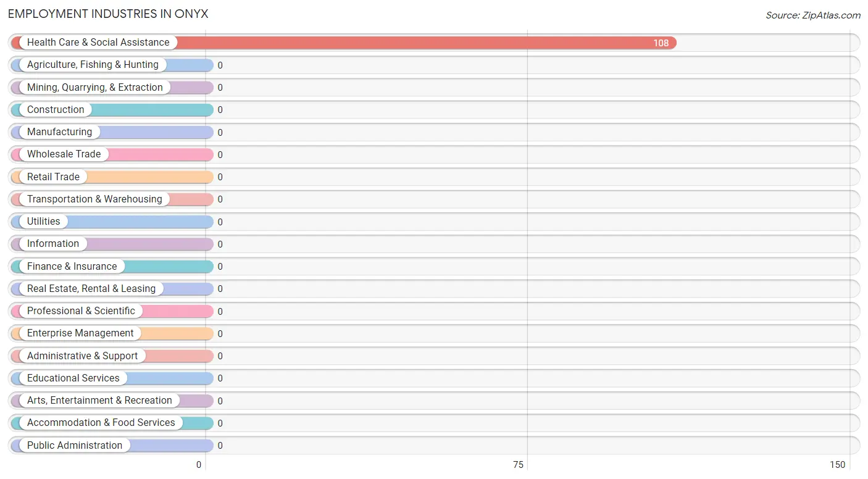Select the Agriculture, Fishing & Hunting label

pos(93,65)
